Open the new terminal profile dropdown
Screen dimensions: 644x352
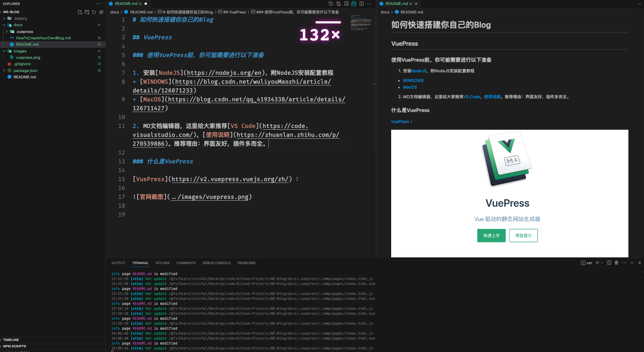(602, 263)
